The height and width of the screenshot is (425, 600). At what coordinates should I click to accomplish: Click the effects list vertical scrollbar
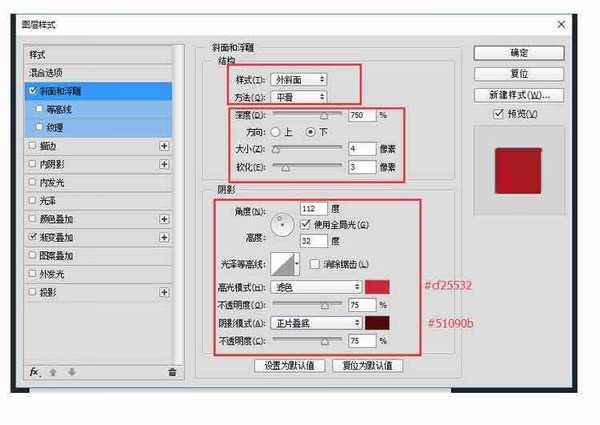pyautogui.click(x=179, y=205)
